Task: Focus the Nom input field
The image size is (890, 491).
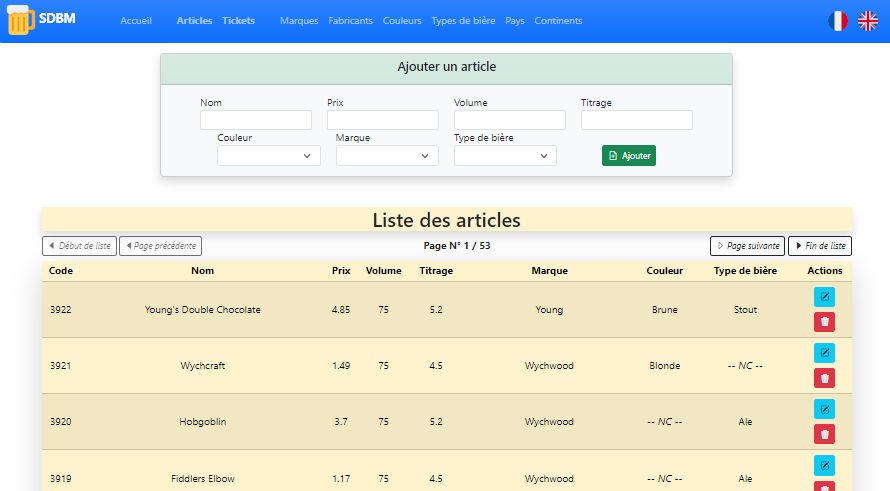Action: (256, 120)
